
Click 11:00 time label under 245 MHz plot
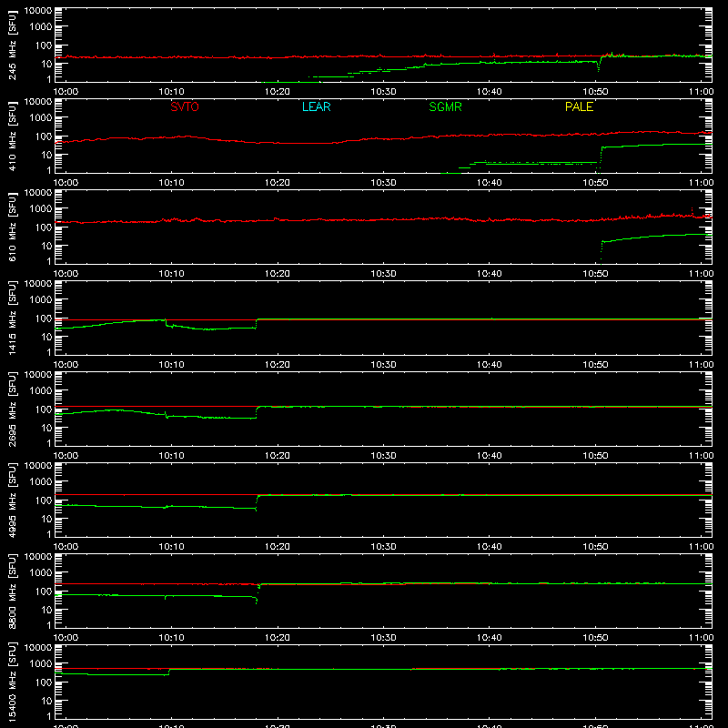pyautogui.click(x=701, y=92)
